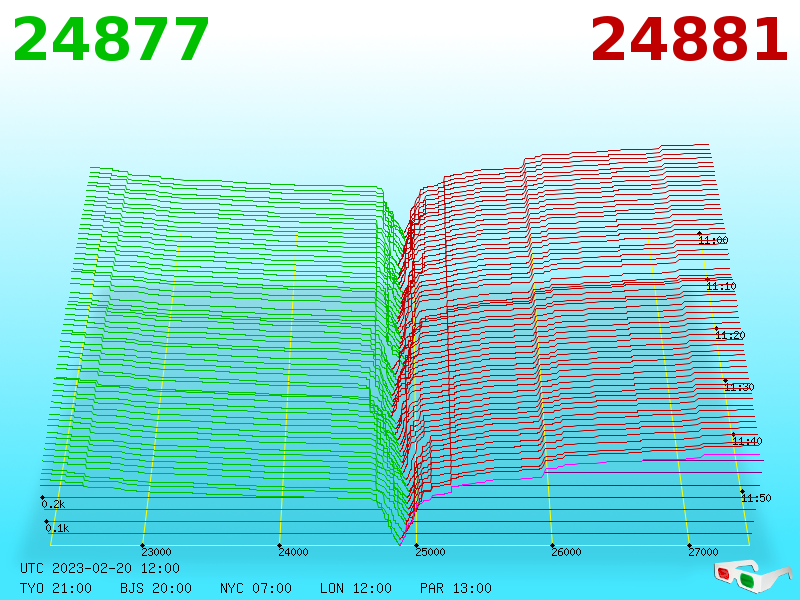800x600 pixels.
Task: Click the BJS 20:00 clock text
Action: (156, 588)
